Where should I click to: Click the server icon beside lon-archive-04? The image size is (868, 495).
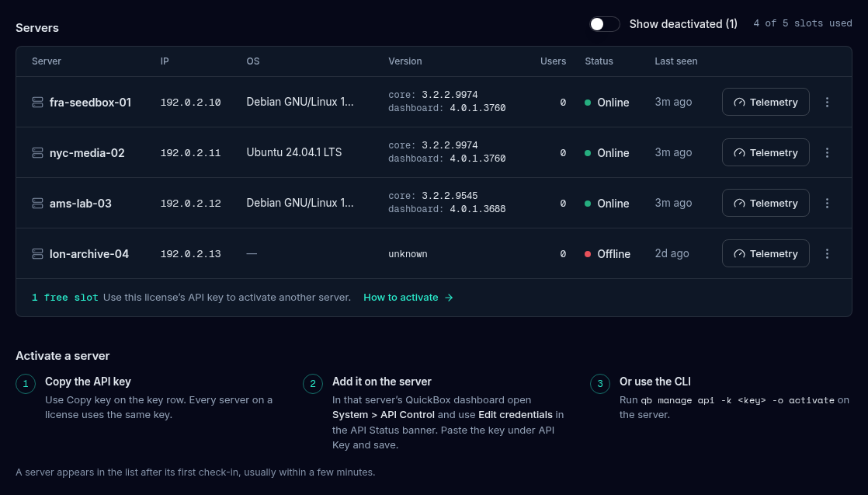pos(37,253)
